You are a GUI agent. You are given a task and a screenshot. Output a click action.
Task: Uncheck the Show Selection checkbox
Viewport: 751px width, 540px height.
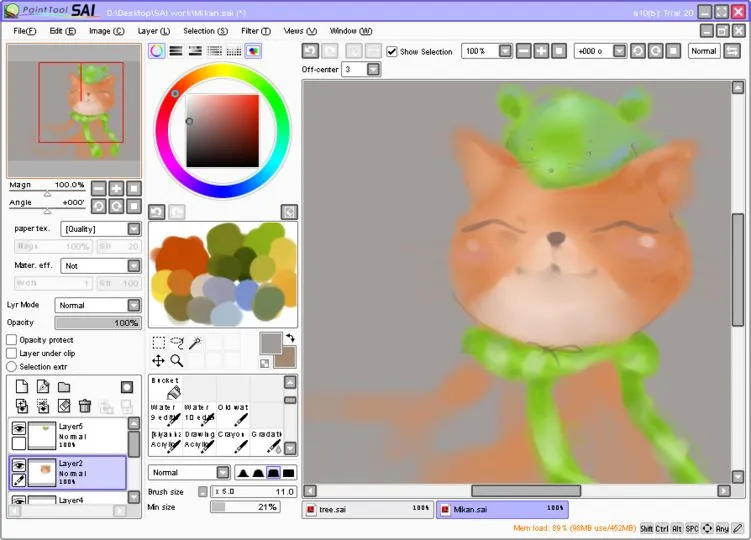click(392, 51)
